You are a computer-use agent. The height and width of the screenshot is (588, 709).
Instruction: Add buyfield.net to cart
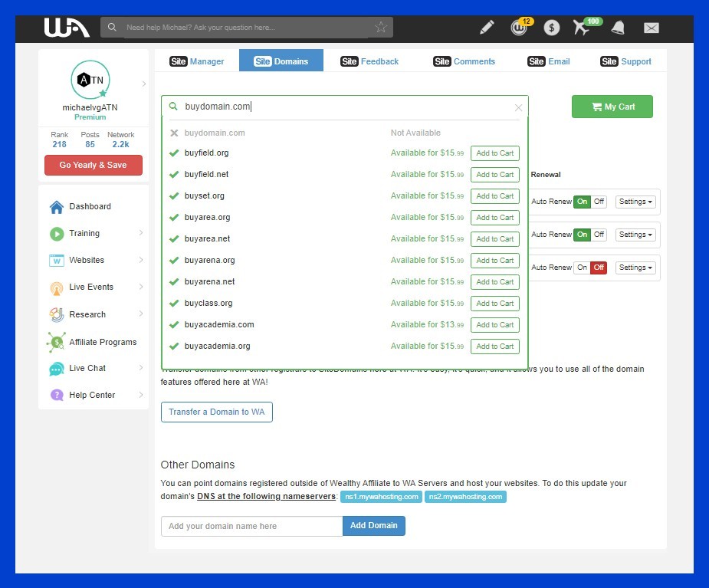tap(494, 175)
